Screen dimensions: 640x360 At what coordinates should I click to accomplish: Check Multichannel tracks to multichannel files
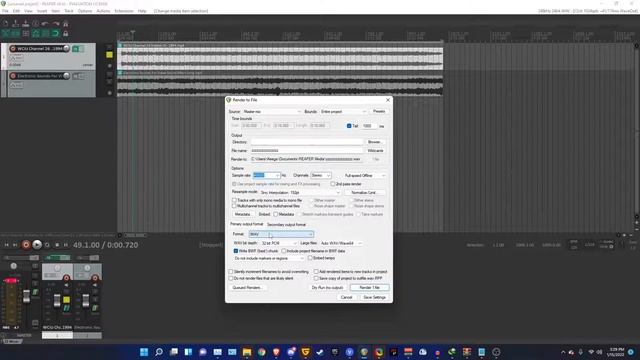coord(234,206)
